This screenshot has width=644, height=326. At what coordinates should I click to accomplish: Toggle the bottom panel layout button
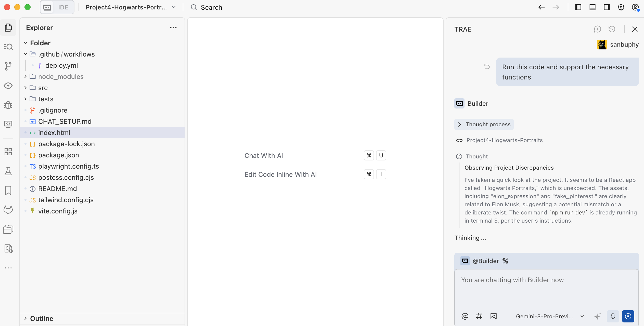593,7
